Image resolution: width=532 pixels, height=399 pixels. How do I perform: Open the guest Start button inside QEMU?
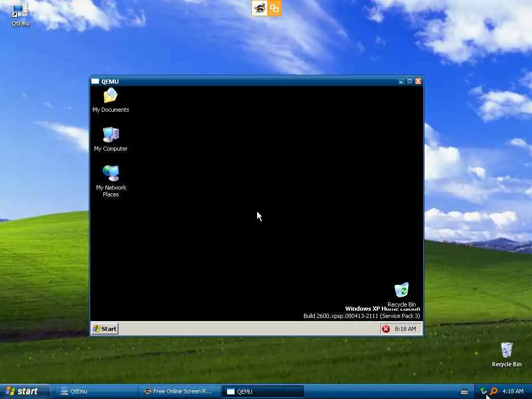pos(105,329)
